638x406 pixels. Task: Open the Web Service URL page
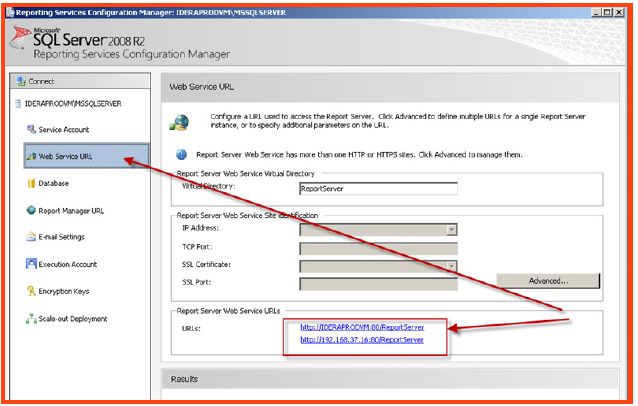87,156
